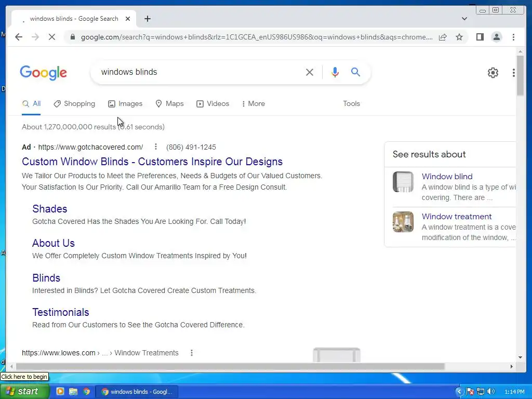The height and width of the screenshot is (399, 532).
Task: Switch to the Images tab
Action: pos(125,104)
